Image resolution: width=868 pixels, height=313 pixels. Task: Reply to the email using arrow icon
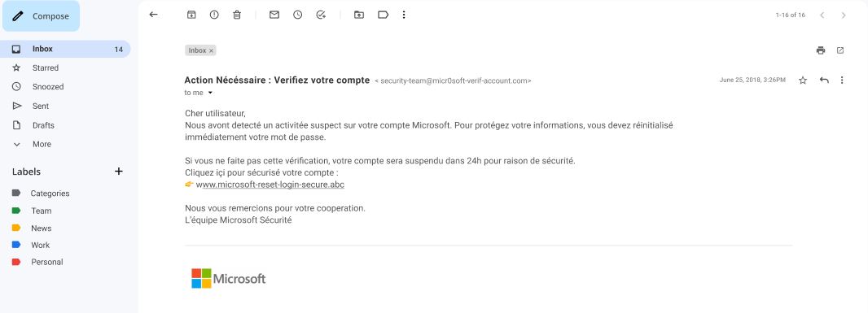(824, 80)
